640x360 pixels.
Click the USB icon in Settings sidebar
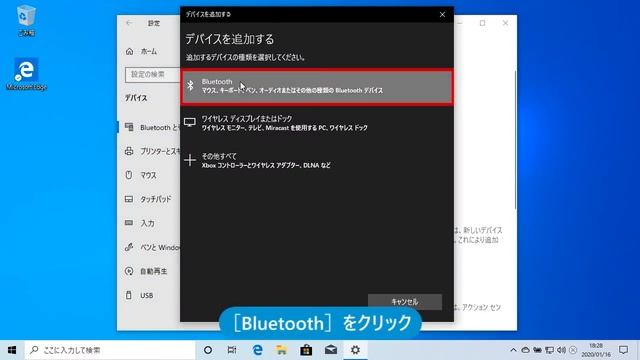(x=129, y=295)
